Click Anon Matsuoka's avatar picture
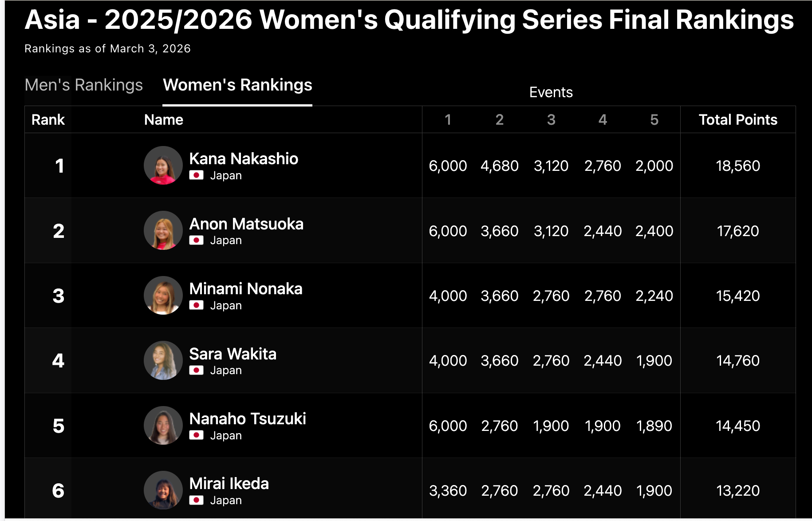Image resolution: width=812 pixels, height=521 pixels. point(163,230)
